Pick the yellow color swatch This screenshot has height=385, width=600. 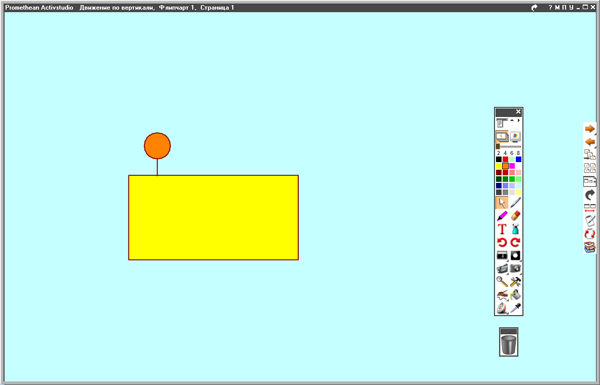(x=499, y=166)
